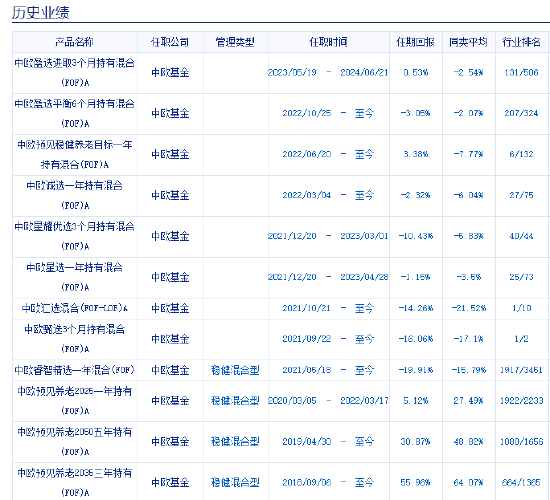The image size is (550, 500).
Task: Click the 管理类型 column header
Action: [235, 42]
